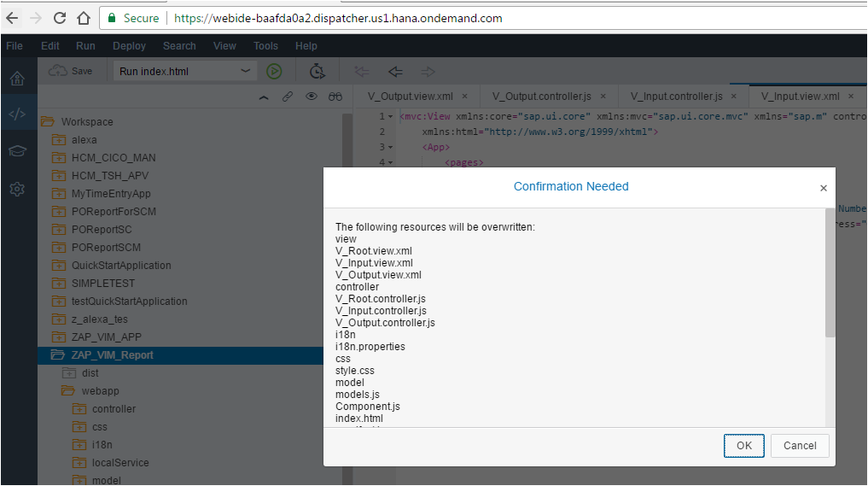Open the Tools menu
Viewport: 868px width, 486px height.
pos(265,46)
